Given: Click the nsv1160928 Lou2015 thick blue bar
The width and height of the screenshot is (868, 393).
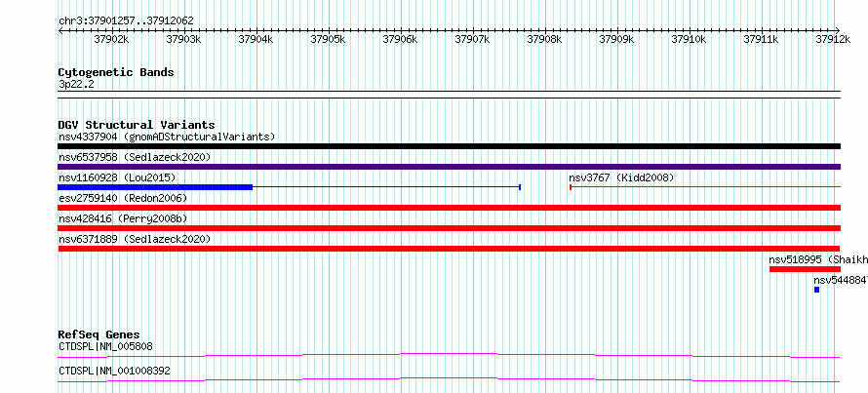Looking at the screenshot, I should (155, 187).
